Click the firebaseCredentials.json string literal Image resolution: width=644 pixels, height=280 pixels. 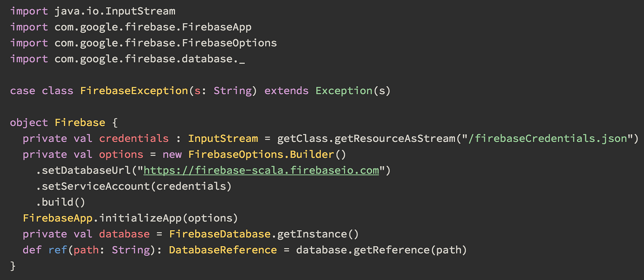pyautogui.click(x=547, y=139)
